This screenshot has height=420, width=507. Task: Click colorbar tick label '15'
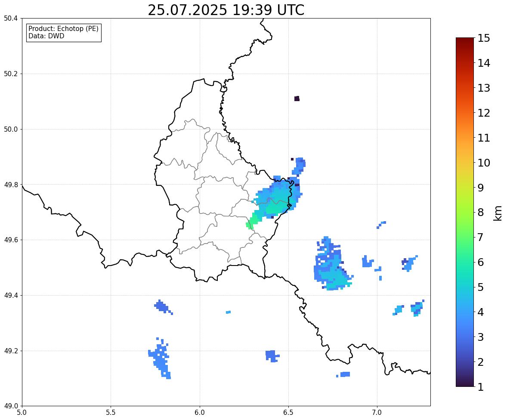point(484,38)
